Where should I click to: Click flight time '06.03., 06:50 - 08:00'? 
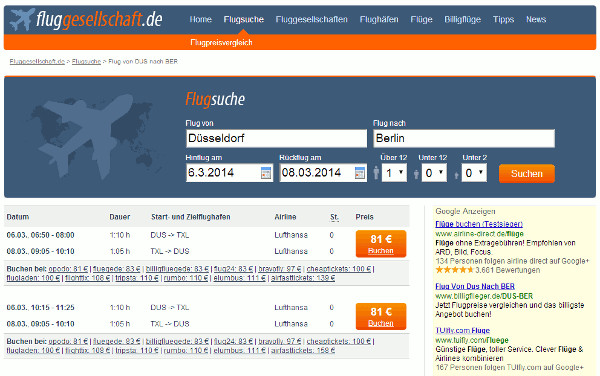[x=41, y=235]
